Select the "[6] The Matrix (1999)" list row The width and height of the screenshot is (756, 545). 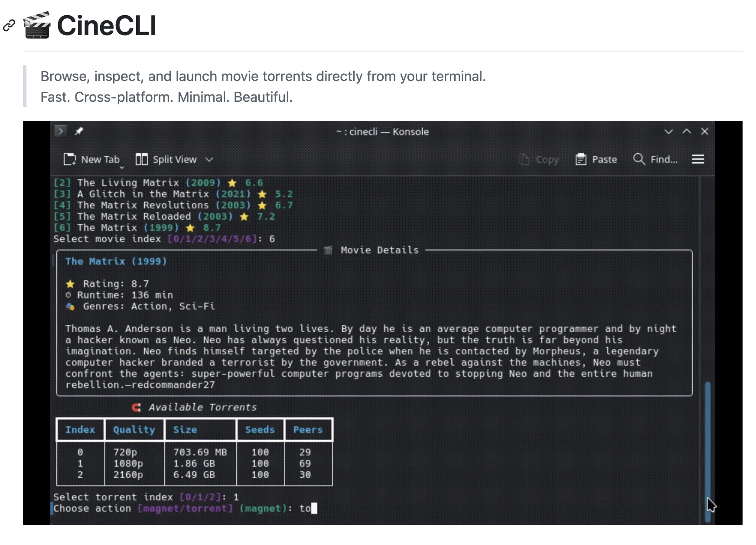tap(137, 228)
